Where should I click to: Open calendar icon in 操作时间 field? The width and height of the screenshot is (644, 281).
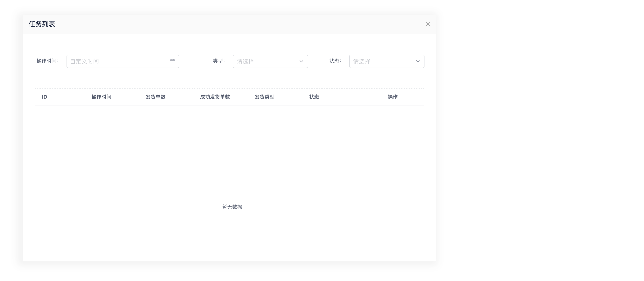pos(172,61)
